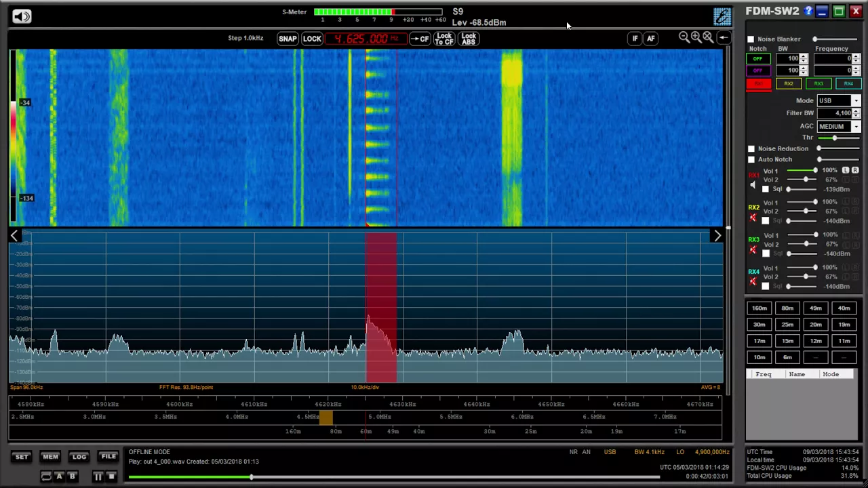Screen dimensions: 868x488
Task: Mute RX1 speaker icon
Action: [x=753, y=184]
